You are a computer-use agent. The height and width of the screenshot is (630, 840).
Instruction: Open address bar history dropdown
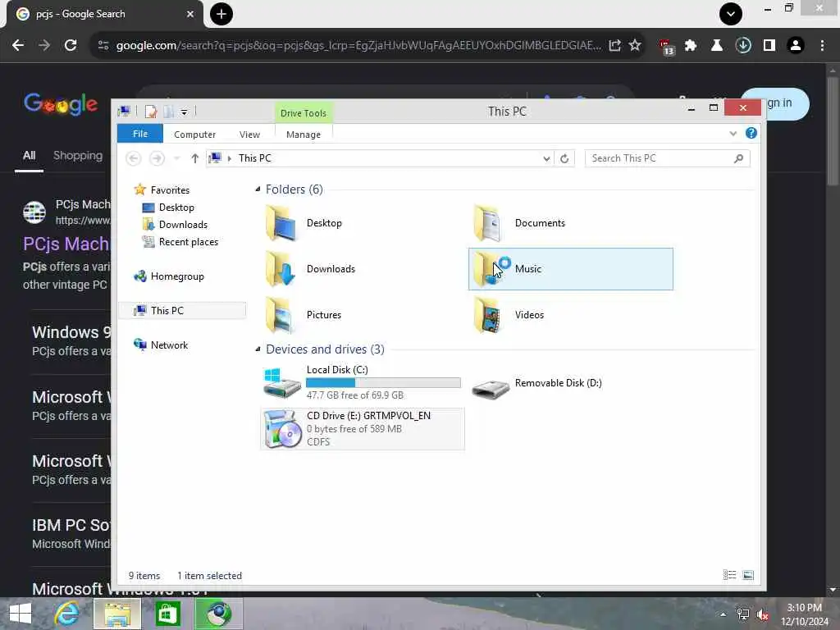[546, 158]
